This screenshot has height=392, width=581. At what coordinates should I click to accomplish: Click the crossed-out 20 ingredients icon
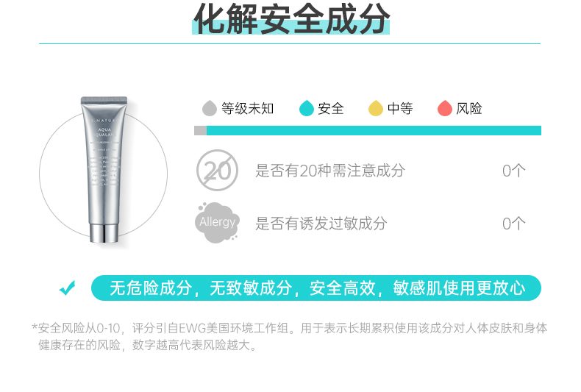point(217,171)
